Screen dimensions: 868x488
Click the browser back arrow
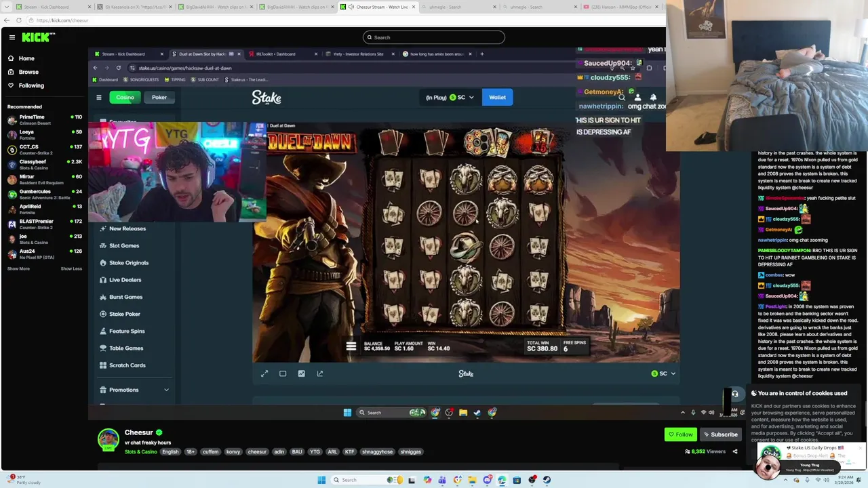pyautogui.click(x=7, y=20)
